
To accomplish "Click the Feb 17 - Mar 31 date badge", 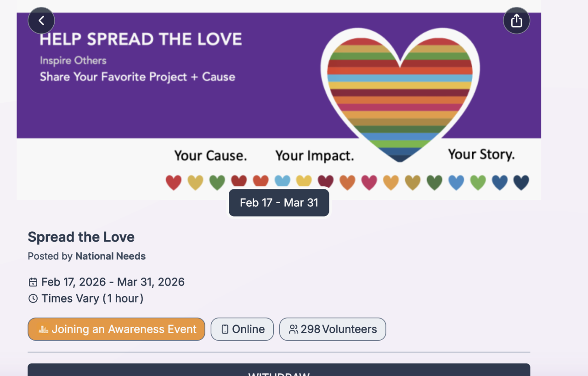I will click(279, 203).
